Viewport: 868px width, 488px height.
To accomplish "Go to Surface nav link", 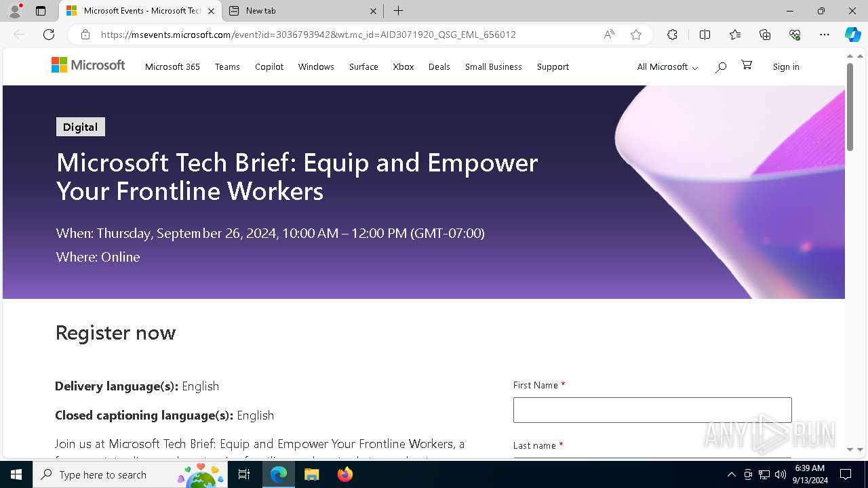I will (x=363, y=66).
